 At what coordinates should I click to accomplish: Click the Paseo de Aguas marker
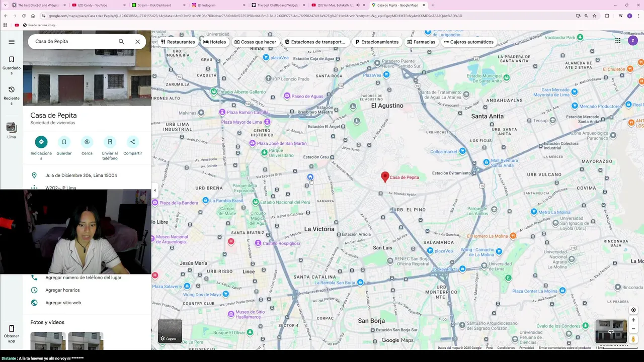pos(287,96)
